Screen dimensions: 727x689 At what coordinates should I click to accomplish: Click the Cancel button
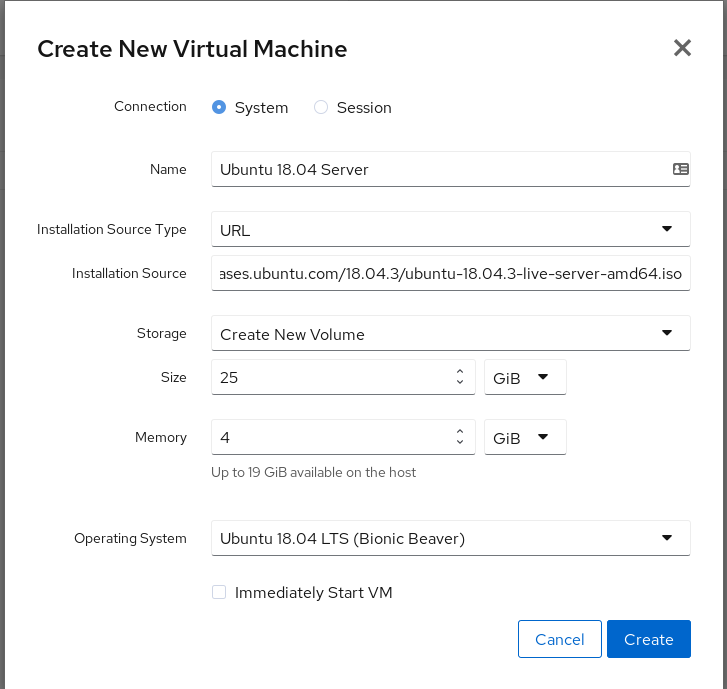[560, 639]
